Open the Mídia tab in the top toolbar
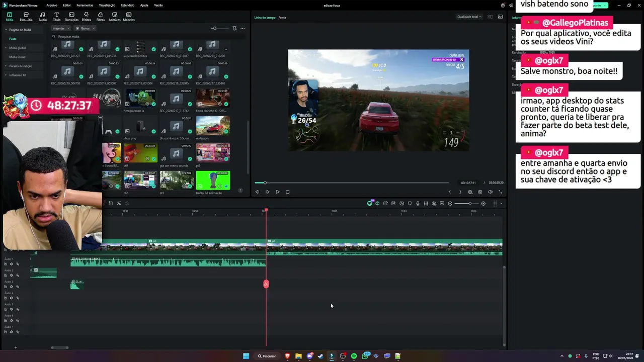Image resolution: width=644 pixels, height=362 pixels. coord(10,17)
